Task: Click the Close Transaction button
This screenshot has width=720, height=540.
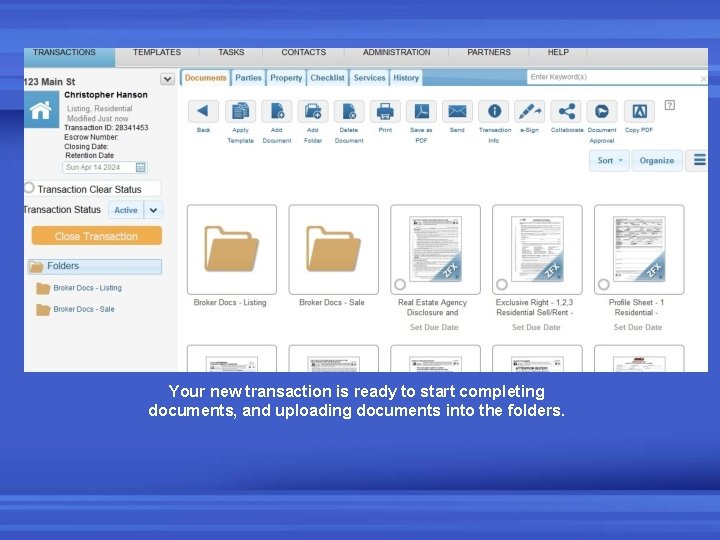Action: pos(97,236)
